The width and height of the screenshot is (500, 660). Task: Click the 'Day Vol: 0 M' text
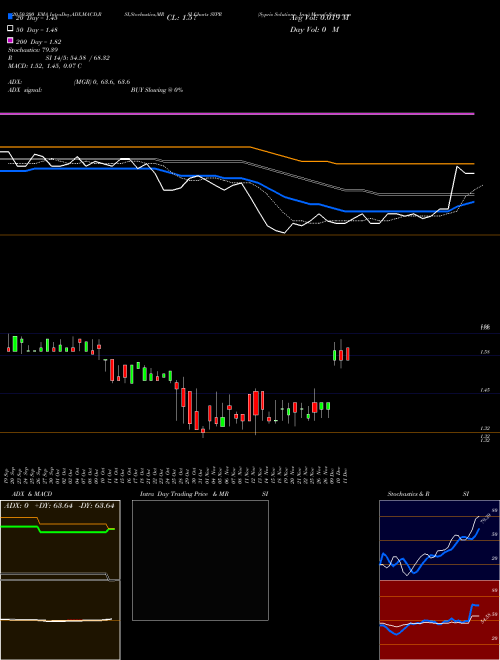pos(314,29)
